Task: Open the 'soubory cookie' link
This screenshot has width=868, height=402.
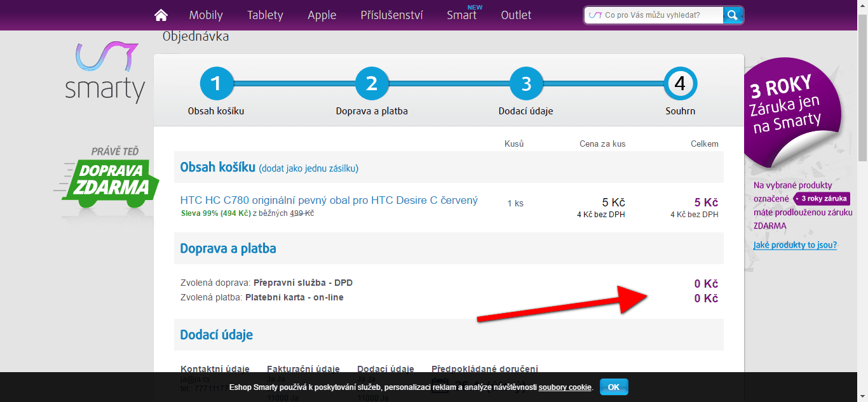Action: point(565,387)
